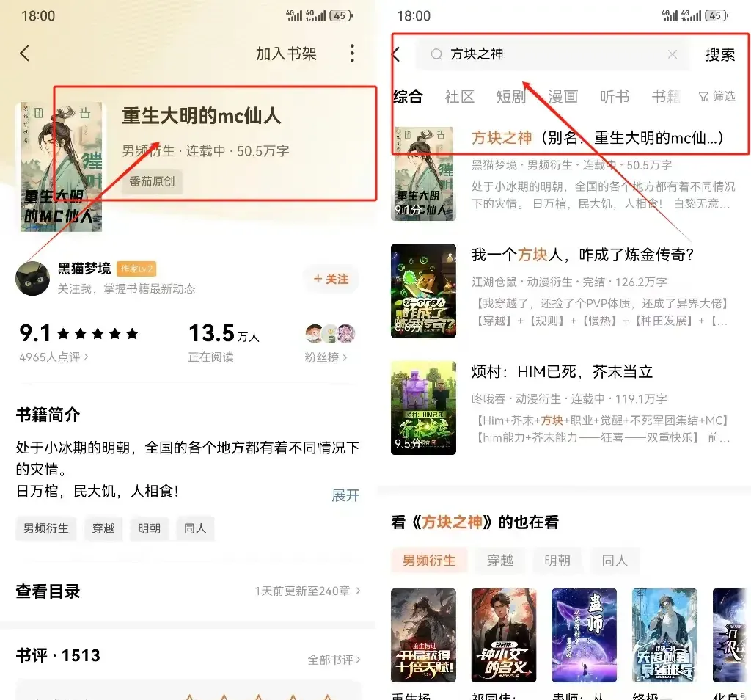Open 烦村：HIM已死 book cover thumbnail
The width and height of the screenshot is (751, 700).
(423, 408)
